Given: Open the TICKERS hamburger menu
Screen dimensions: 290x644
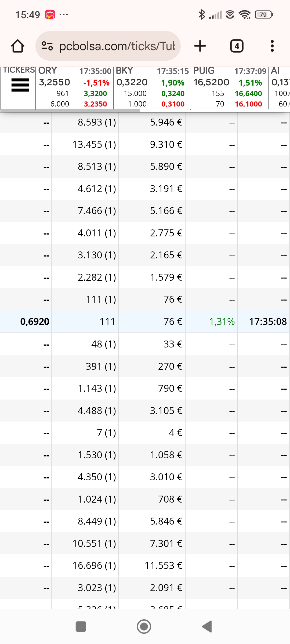Looking at the screenshot, I should (x=20, y=85).
